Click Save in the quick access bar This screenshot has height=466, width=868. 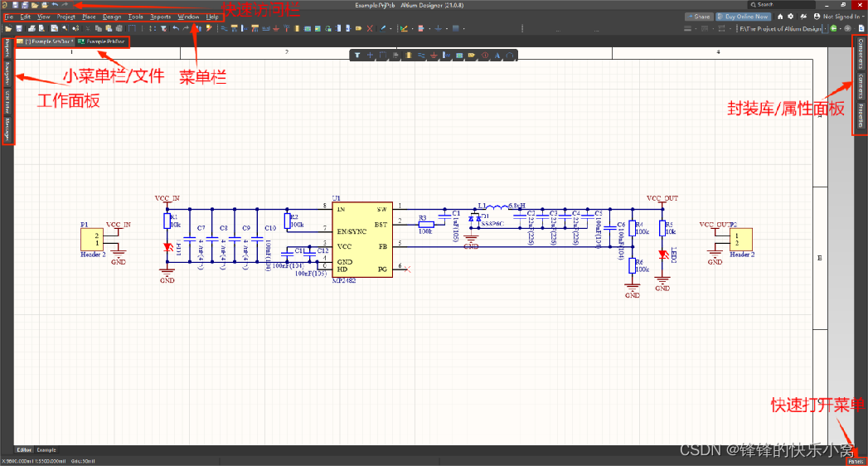point(15,5)
